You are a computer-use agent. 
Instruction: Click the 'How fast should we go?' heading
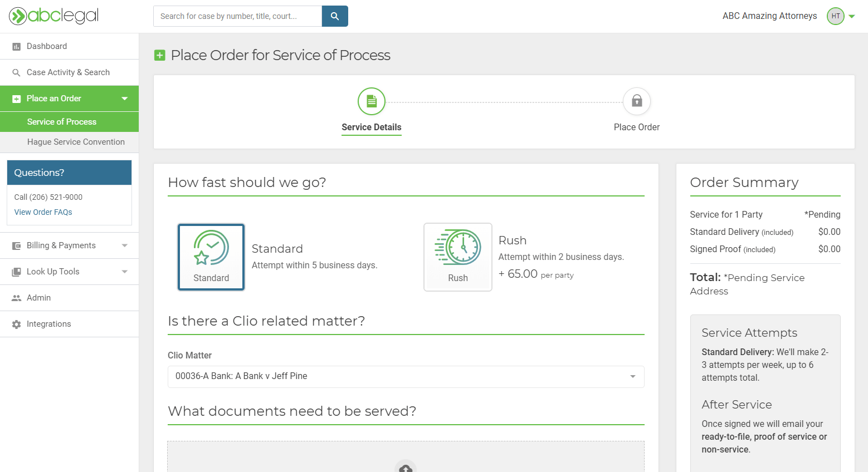[247, 183]
